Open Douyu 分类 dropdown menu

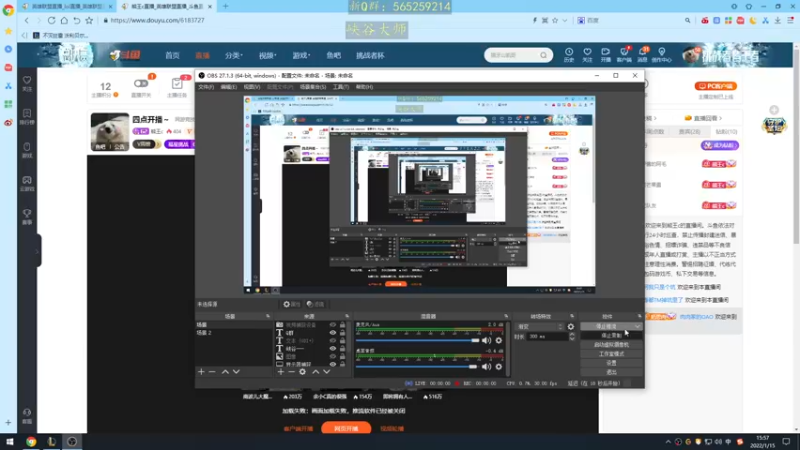(234, 55)
